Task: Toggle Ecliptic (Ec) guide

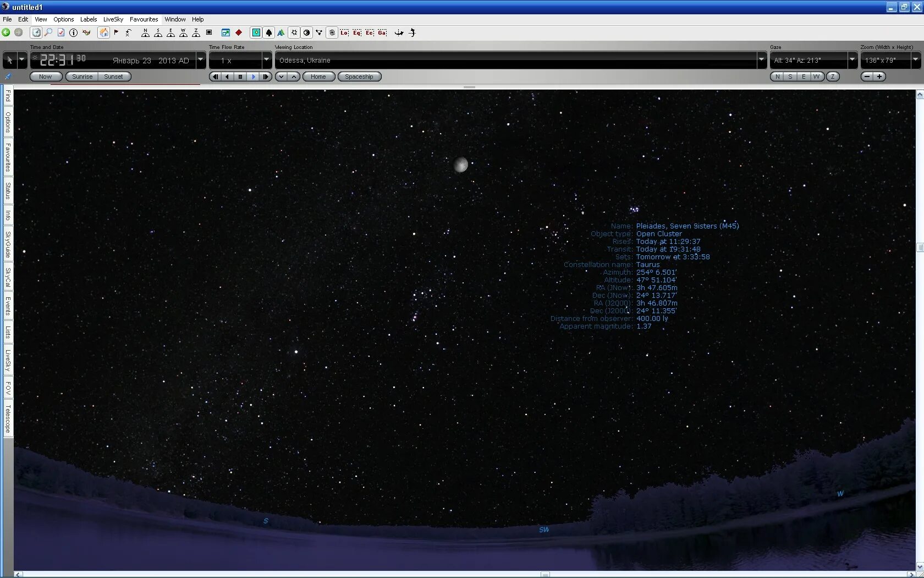Action: pyautogui.click(x=370, y=32)
